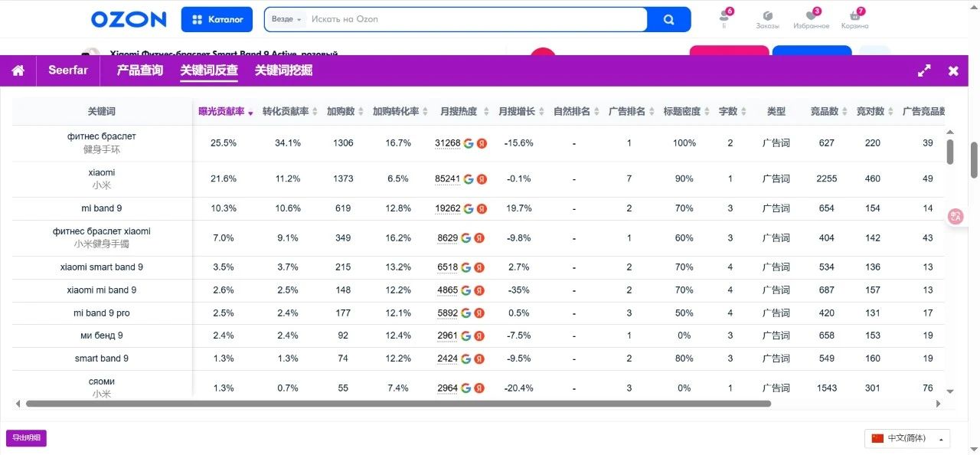Select keyword cell smart band 9
The image size is (980, 455).
point(102,358)
